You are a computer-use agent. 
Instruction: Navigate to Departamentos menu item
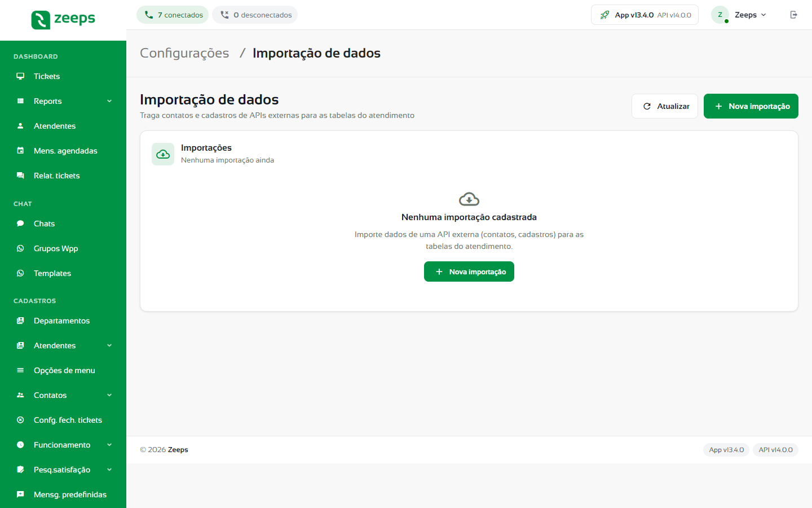pos(63,321)
